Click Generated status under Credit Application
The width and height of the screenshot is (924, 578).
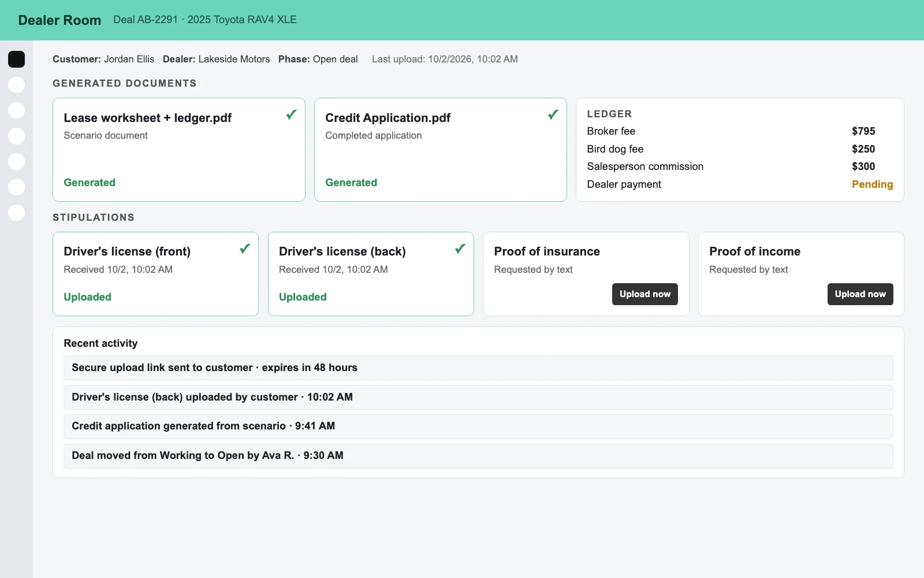pyautogui.click(x=351, y=183)
